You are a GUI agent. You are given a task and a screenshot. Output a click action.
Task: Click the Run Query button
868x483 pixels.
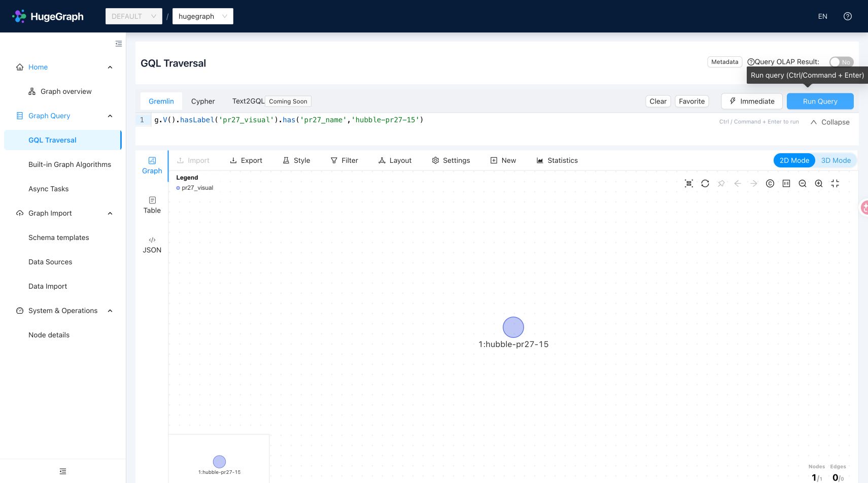820,101
